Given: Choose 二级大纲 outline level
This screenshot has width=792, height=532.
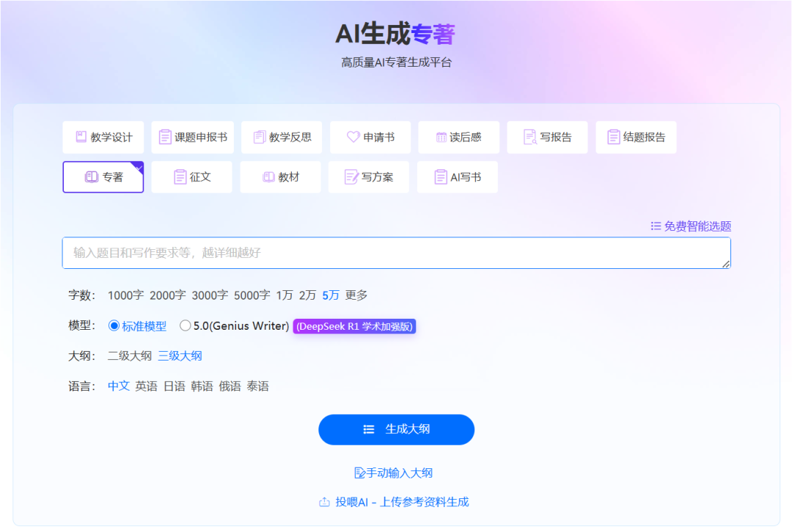Looking at the screenshot, I should (x=129, y=356).
